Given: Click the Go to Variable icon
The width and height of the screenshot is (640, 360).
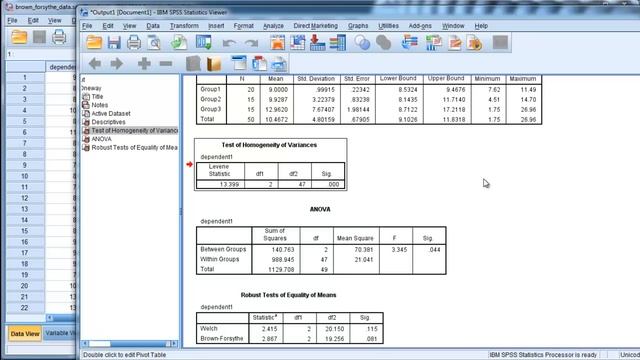Looking at the screenshot, I should pyautogui.click(x=318, y=42).
